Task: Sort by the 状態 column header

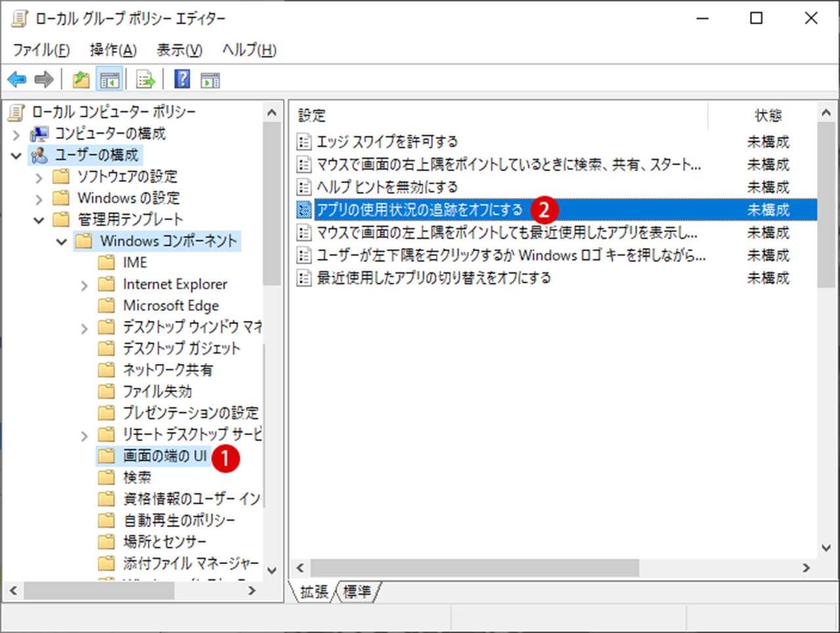Action: tap(768, 115)
